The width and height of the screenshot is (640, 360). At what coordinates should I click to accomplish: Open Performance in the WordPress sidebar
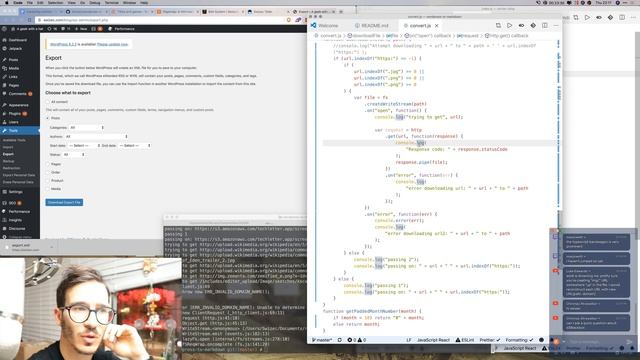(19, 211)
